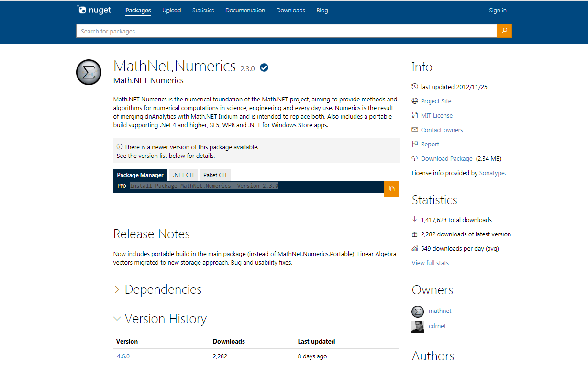Click the Report link
Screen dimensions: 588x367
coord(430,144)
